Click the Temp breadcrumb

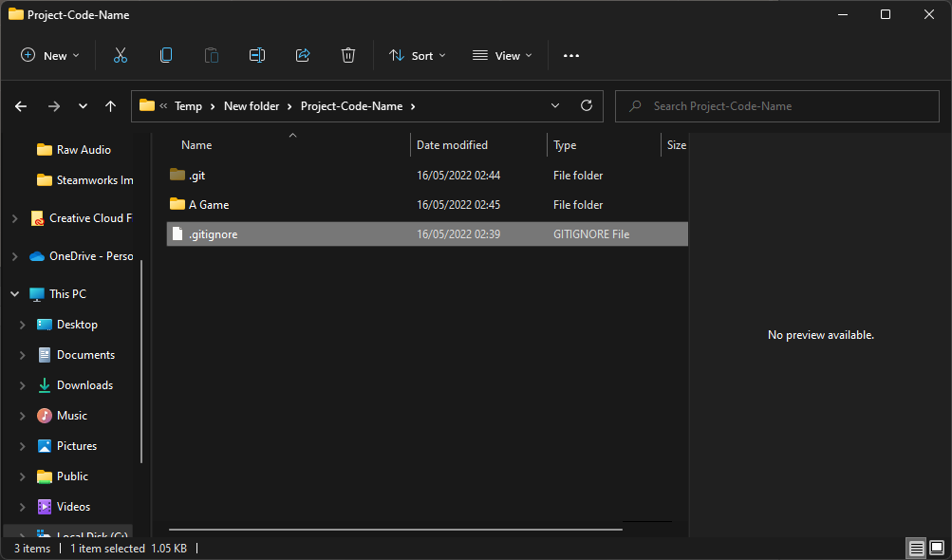point(188,106)
